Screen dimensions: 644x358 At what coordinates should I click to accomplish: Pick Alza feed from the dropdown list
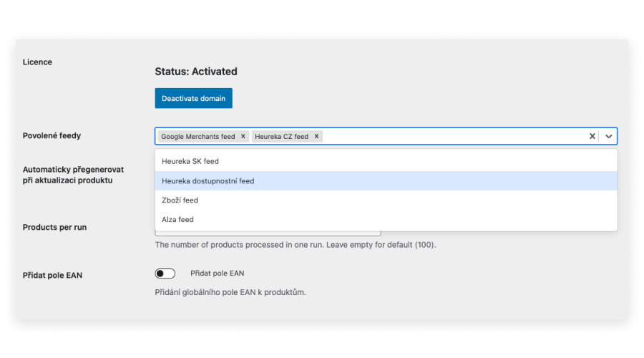point(386,220)
